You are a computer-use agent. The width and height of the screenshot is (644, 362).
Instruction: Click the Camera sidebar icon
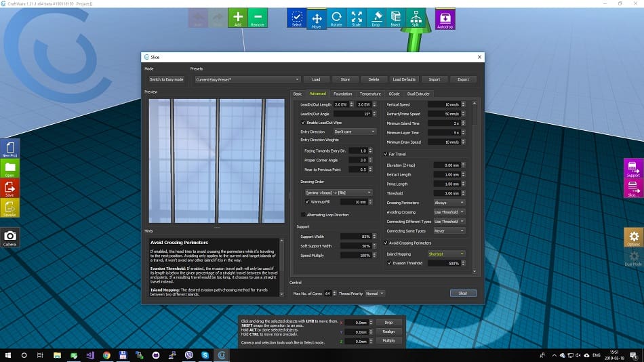pos(10,237)
